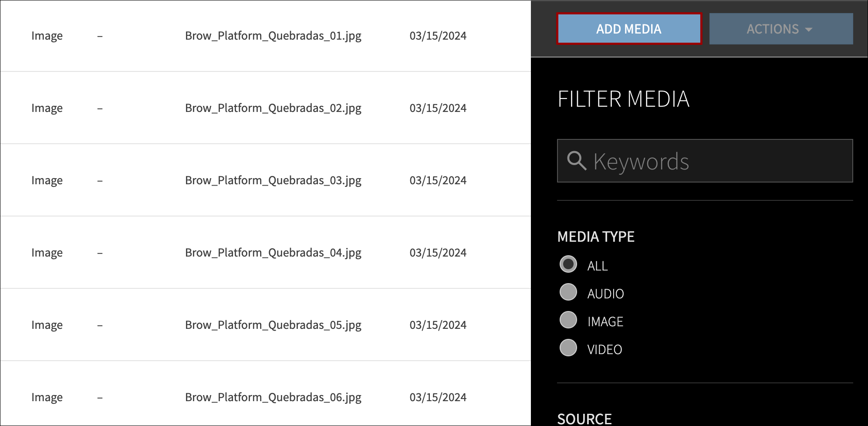Click the ADD MEDIA button
Screen dimensions: 868x426
pos(628,29)
